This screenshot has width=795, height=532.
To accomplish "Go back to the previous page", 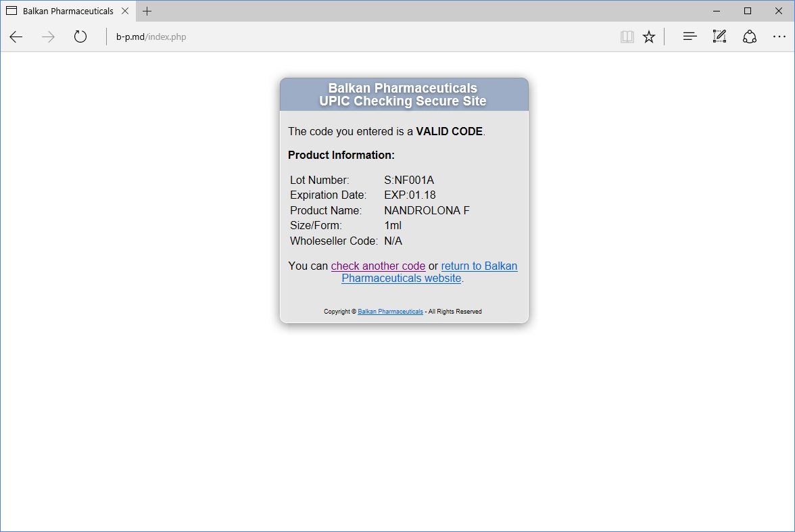I will click(16, 37).
